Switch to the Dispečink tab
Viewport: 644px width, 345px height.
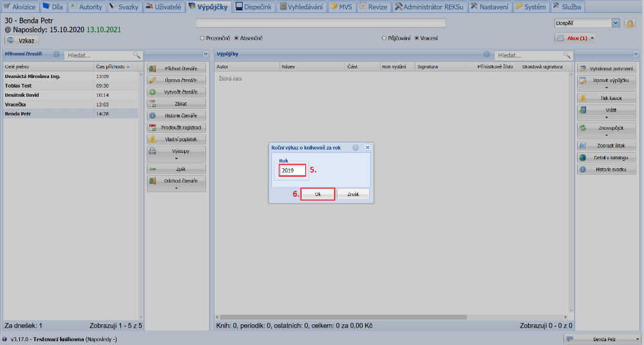pos(253,6)
